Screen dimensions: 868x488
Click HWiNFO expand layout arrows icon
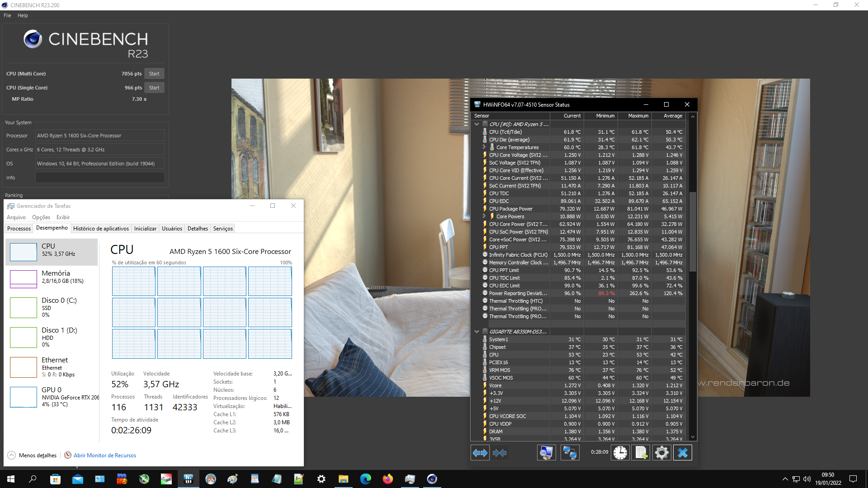[480, 452]
